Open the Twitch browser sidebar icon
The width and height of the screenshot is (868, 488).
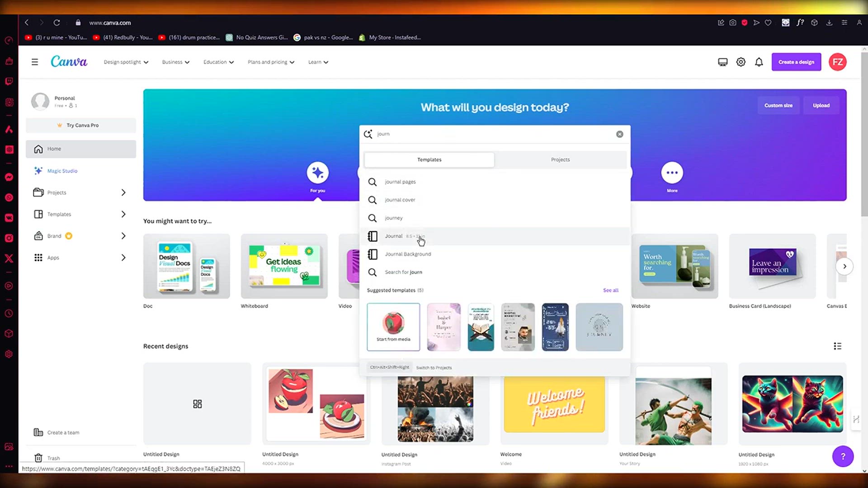click(9, 81)
